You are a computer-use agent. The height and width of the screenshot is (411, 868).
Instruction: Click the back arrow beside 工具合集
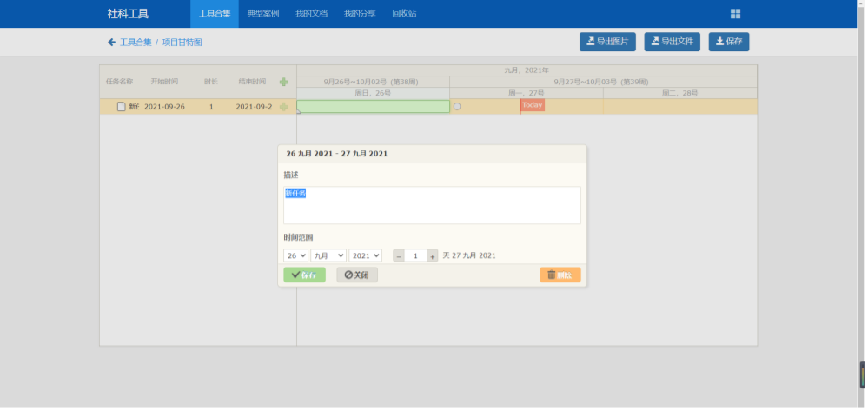click(x=112, y=42)
